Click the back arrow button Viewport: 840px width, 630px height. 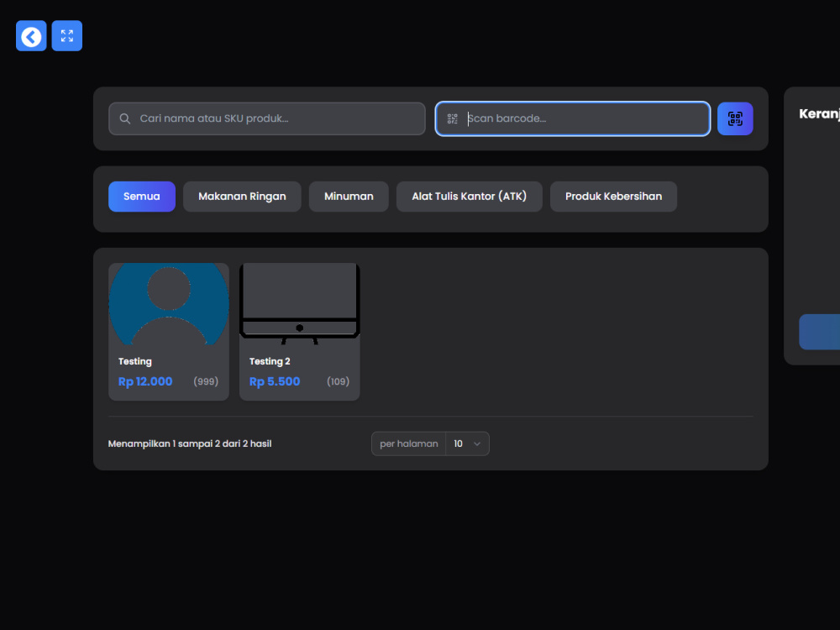click(31, 36)
